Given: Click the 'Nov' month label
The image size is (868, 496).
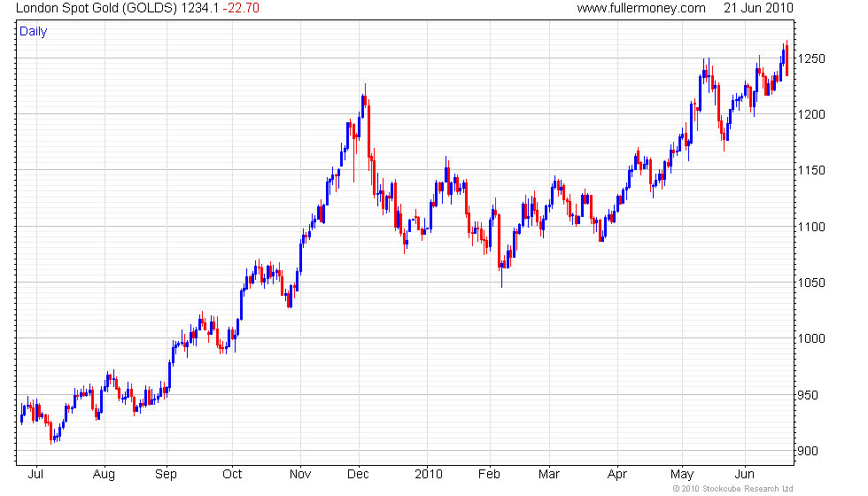Looking at the screenshot, I should pyautogui.click(x=300, y=475).
